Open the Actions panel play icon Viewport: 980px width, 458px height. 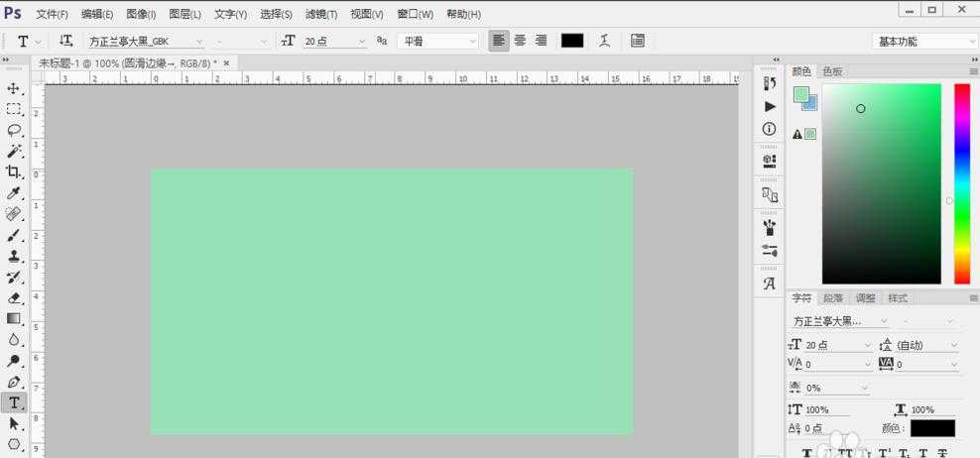point(770,106)
